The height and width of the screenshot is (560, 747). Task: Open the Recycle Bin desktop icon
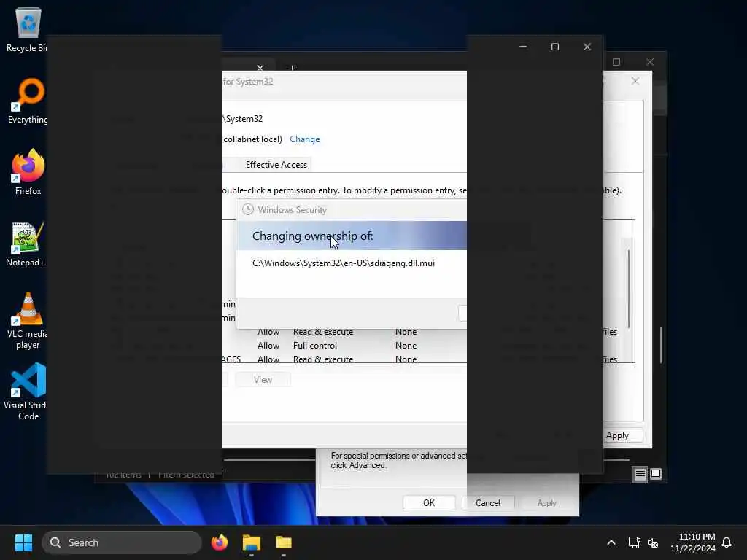coord(28,30)
